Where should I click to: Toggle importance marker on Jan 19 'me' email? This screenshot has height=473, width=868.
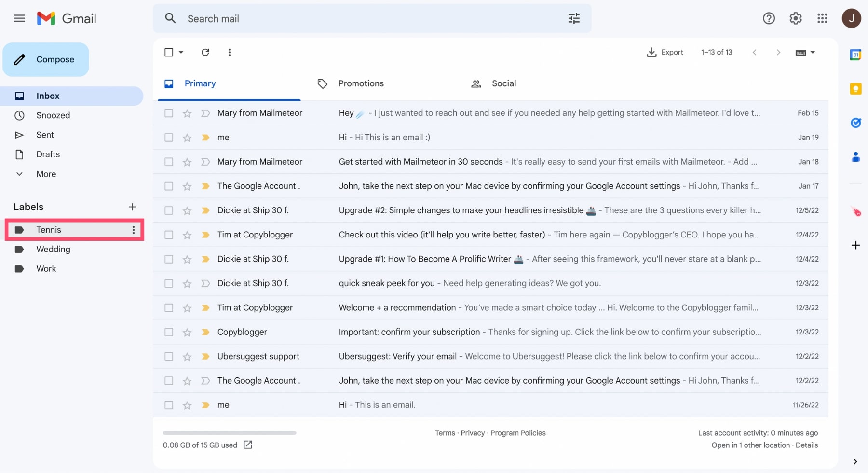[205, 138]
